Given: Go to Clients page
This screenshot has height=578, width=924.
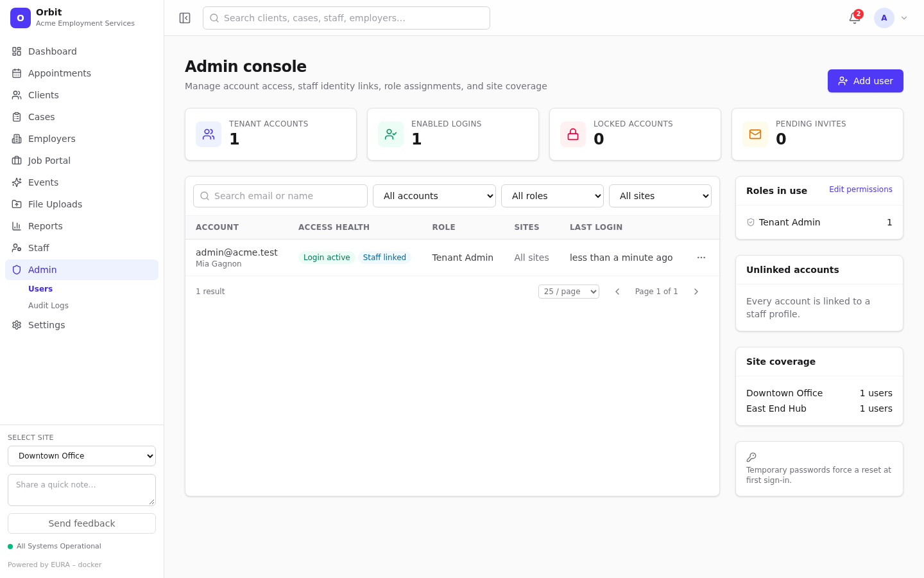Looking at the screenshot, I should (x=81, y=95).
